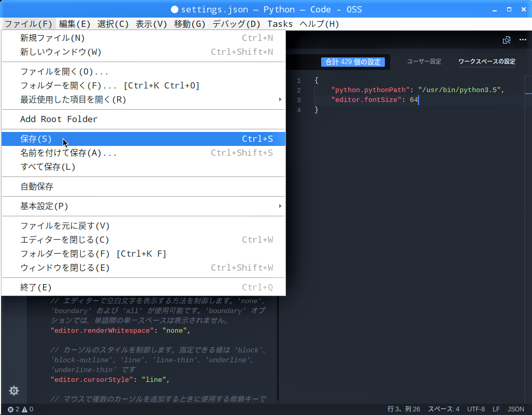Open the manage gear icon in activity bar
This screenshot has height=415, width=532.
click(14, 391)
